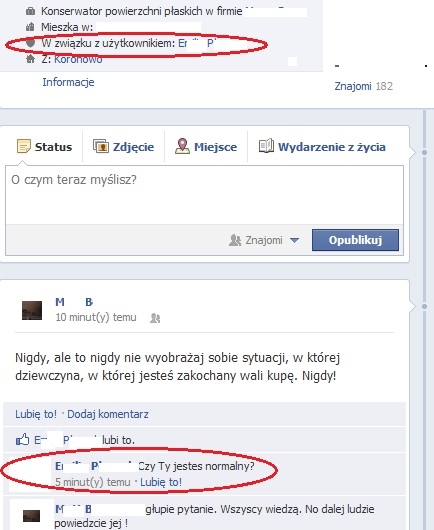Click the thumbs-up icon beside lubi to
The width and height of the screenshot is (434, 530).
coord(22,439)
